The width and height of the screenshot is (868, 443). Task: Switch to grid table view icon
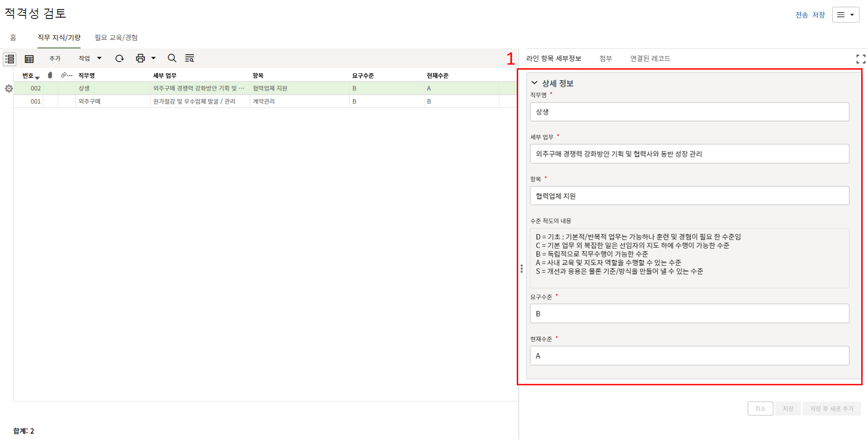point(29,59)
